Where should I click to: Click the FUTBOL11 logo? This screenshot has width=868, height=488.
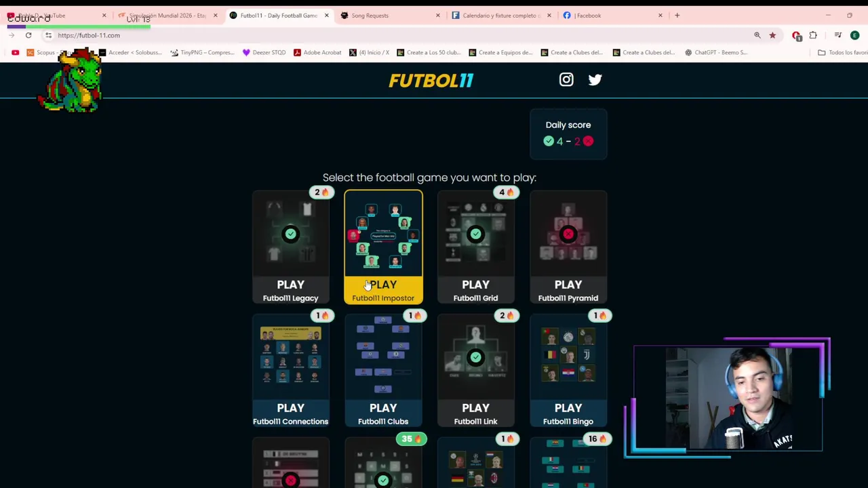(431, 81)
